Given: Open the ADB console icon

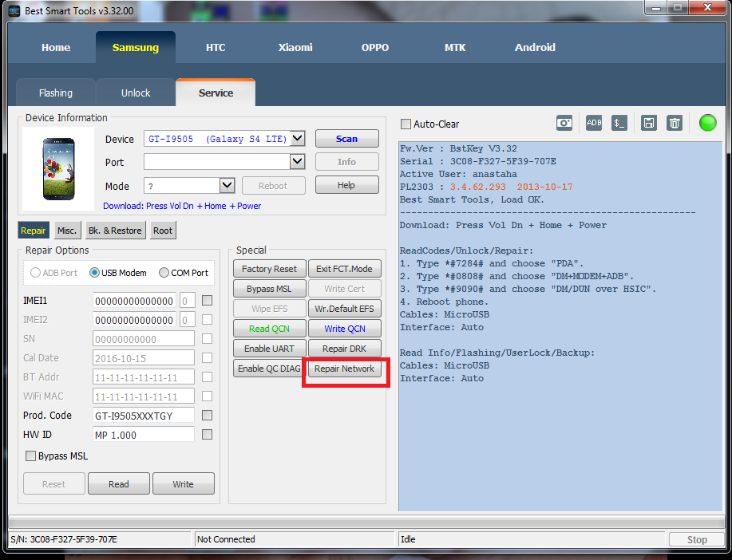Looking at the screenshot, I should [x=594, y=123].
